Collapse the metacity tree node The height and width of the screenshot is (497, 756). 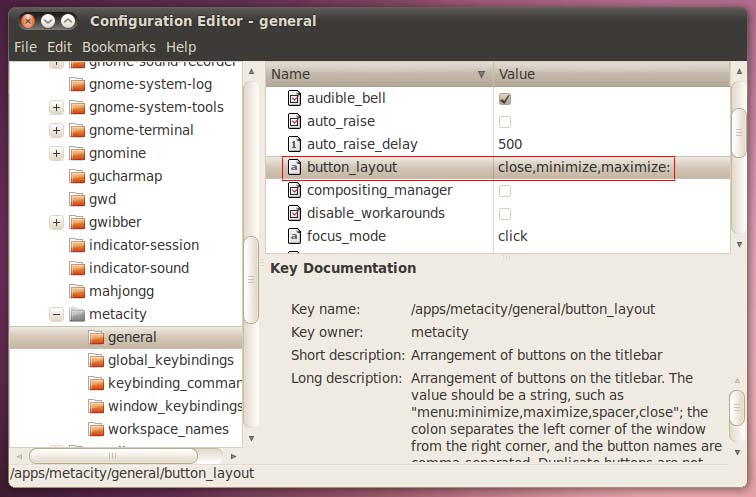(56, 315)
